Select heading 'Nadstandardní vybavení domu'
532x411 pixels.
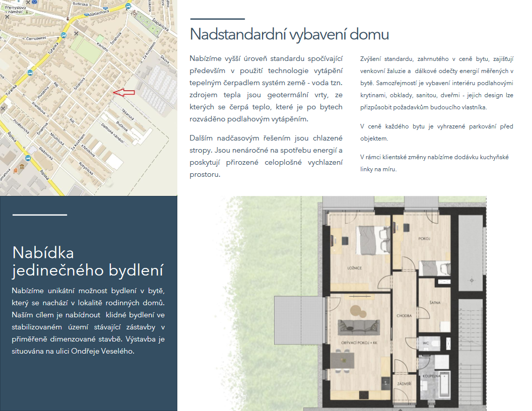point(289,34)
